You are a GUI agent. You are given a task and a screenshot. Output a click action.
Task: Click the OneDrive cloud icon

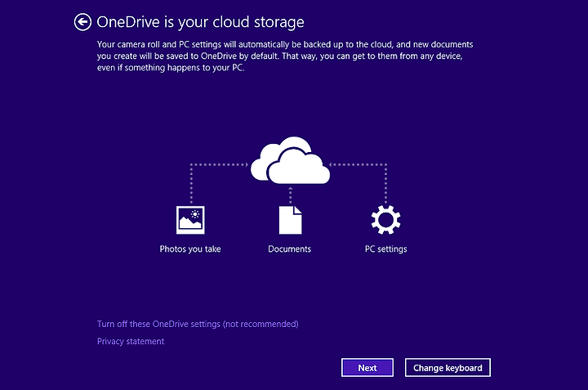pyautogui.click(x=290, y=160)
